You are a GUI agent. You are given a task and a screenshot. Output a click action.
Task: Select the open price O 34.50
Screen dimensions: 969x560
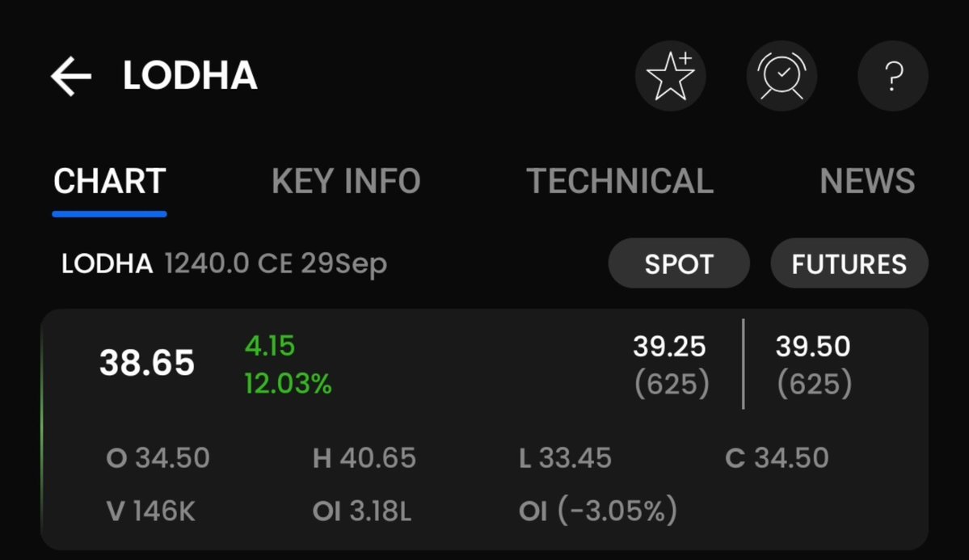tap(158, 458)
